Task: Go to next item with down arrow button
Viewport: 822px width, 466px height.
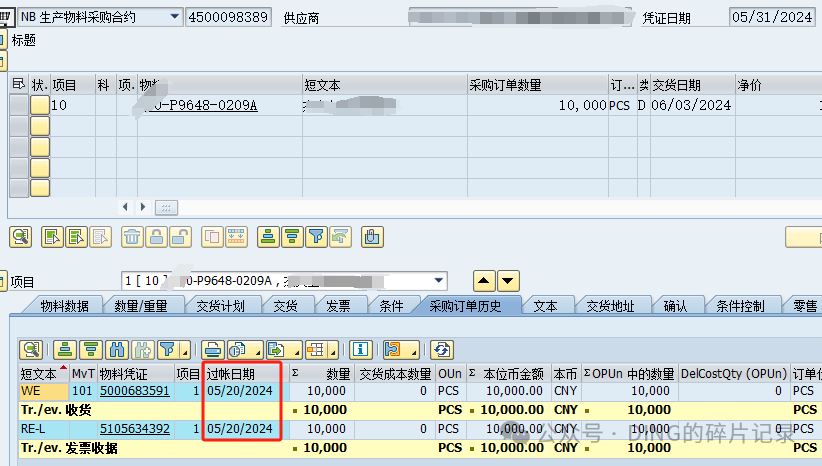Action: [508, 281]
